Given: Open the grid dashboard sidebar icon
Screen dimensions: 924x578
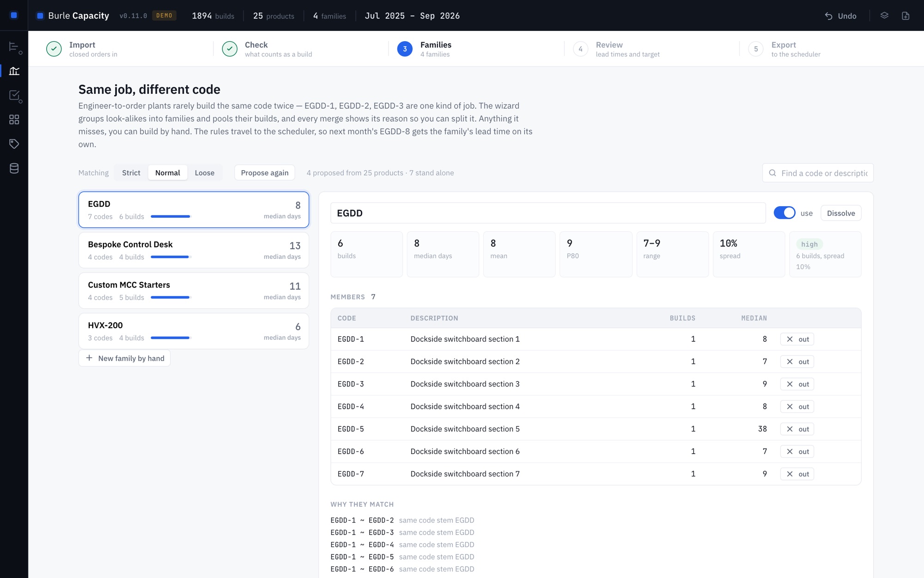Looking at the screenshot, I should (x=14, y=120).
